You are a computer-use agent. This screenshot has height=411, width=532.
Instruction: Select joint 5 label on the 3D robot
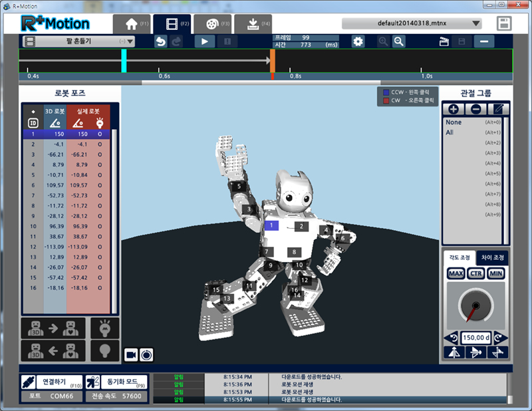(x=239, y=186)
